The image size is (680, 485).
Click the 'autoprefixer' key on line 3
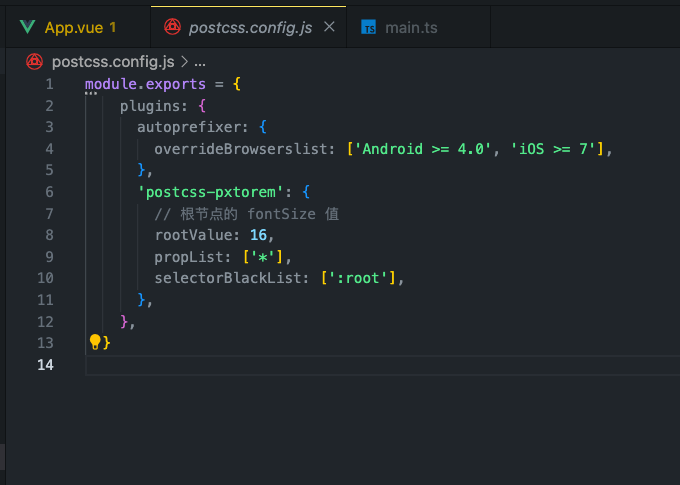coord(189,128)
